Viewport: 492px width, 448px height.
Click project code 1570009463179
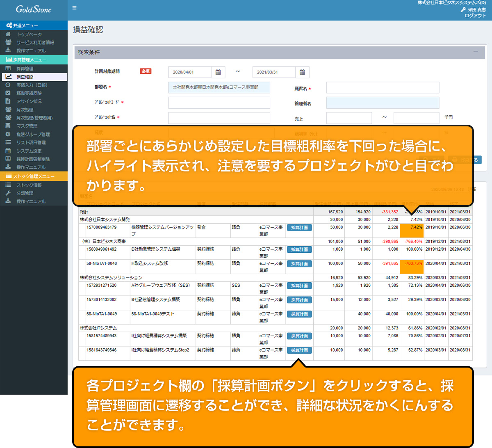tap(101, 227)
